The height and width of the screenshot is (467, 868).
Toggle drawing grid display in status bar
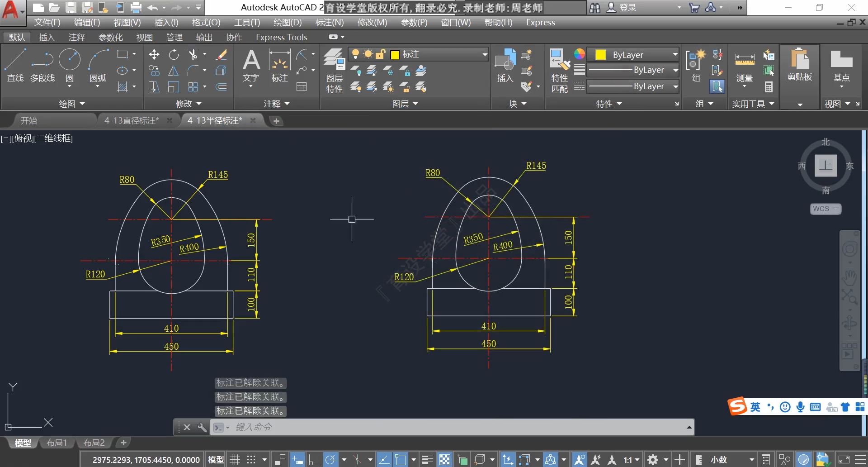tap(235, 460)
